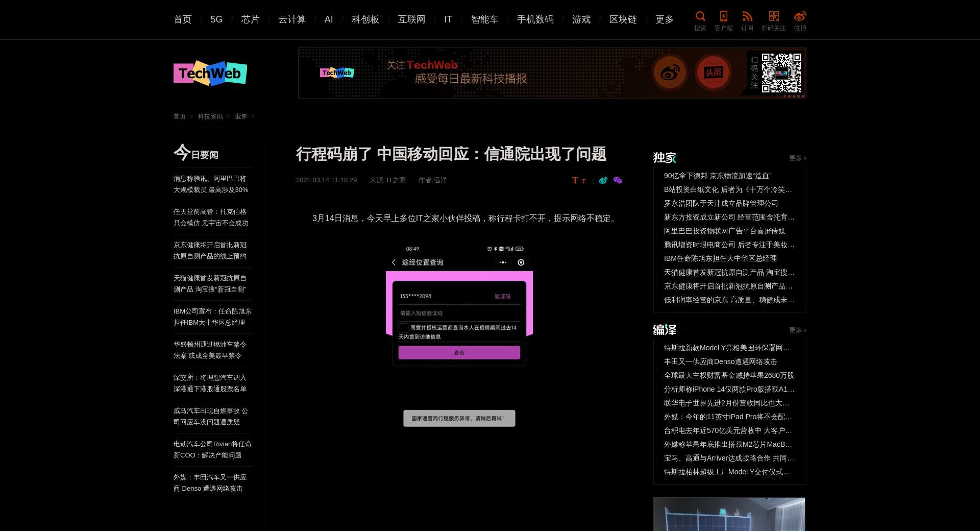Open 阿里巴巴投资物联网广告平台 article
Screen dimensions: 980x531
(x=724, y=231)
